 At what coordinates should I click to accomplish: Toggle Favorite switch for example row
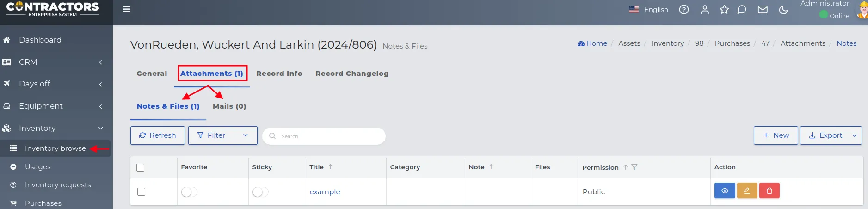pos(189,192)
